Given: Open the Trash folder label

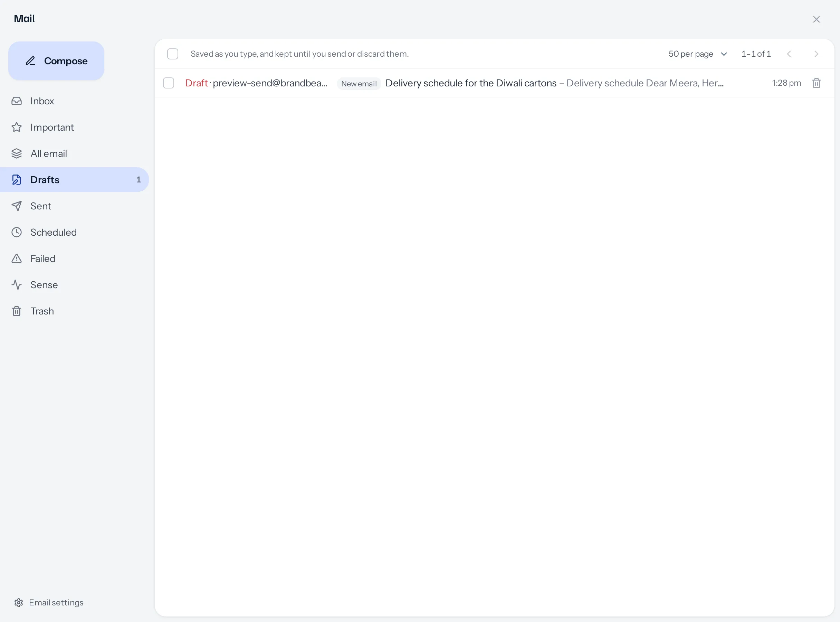Looking at the screenshot, I should click(x=42, y=311).
